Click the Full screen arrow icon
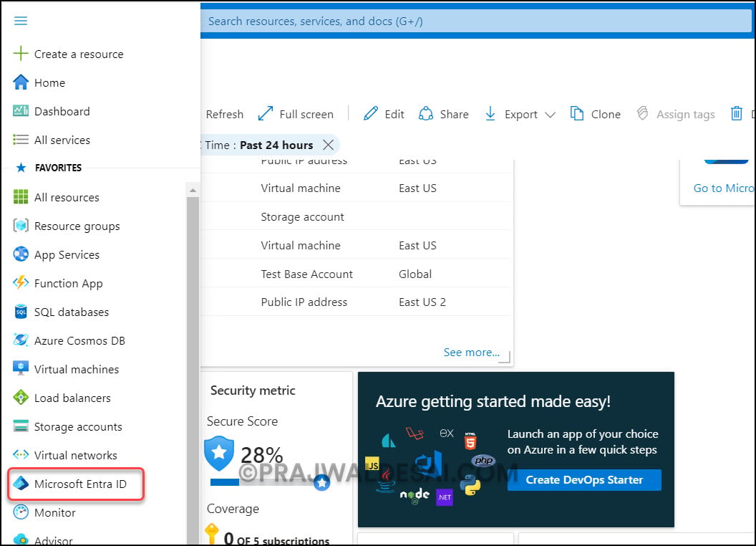The width and height of the screenshot is (756, 546). [266, 114]
